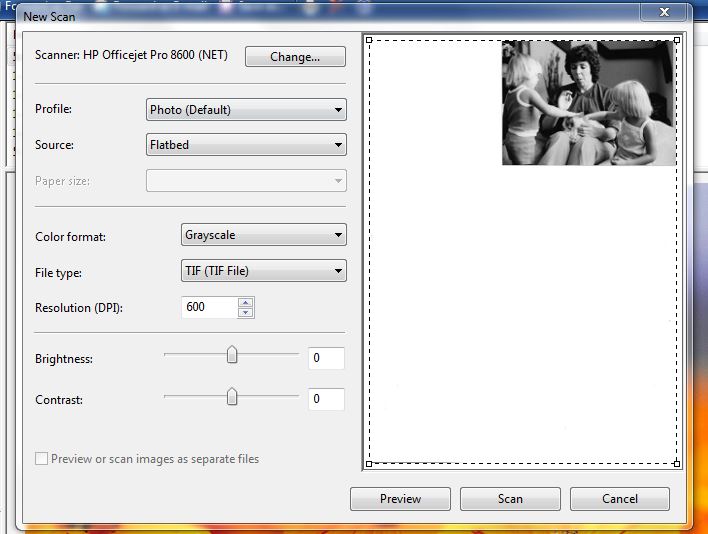Click the Contrast slider handle
The width and height of the screenshot is (708, 534).
click(x=232, y=396)
